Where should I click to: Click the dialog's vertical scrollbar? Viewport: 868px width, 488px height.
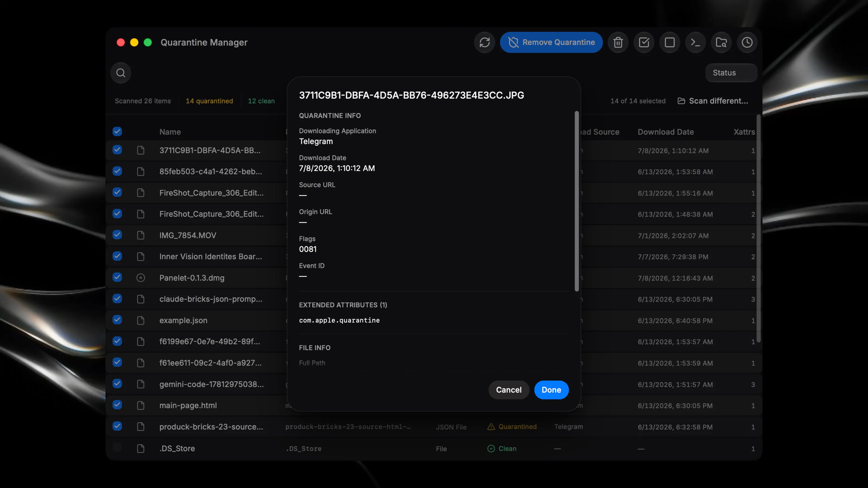pyautogui.click(x=576, y=201)
